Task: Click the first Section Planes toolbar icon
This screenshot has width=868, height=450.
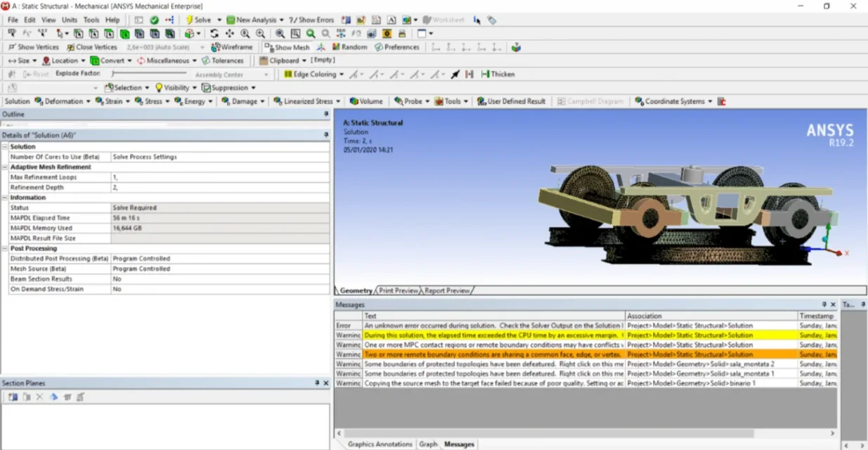Action: 13,397
